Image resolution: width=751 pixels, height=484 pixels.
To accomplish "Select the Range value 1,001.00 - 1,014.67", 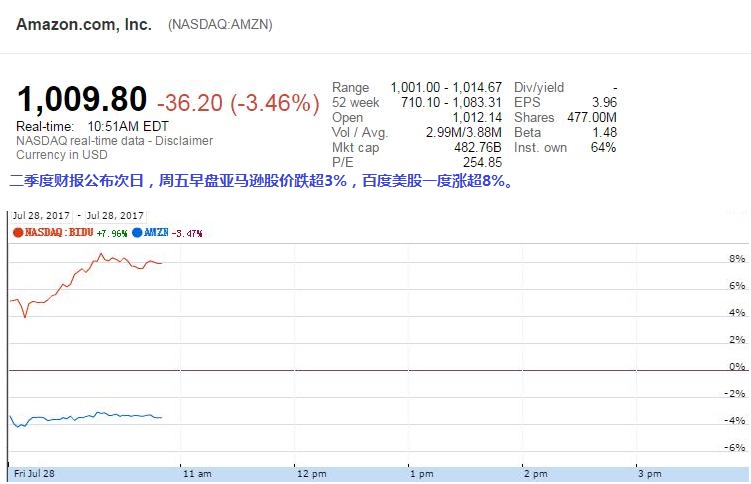I will pos(446,87).
